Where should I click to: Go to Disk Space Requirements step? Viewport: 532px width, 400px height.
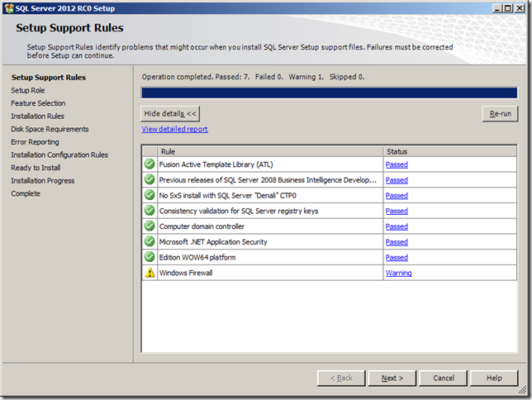pyautogui.click(x=50, y=129)
